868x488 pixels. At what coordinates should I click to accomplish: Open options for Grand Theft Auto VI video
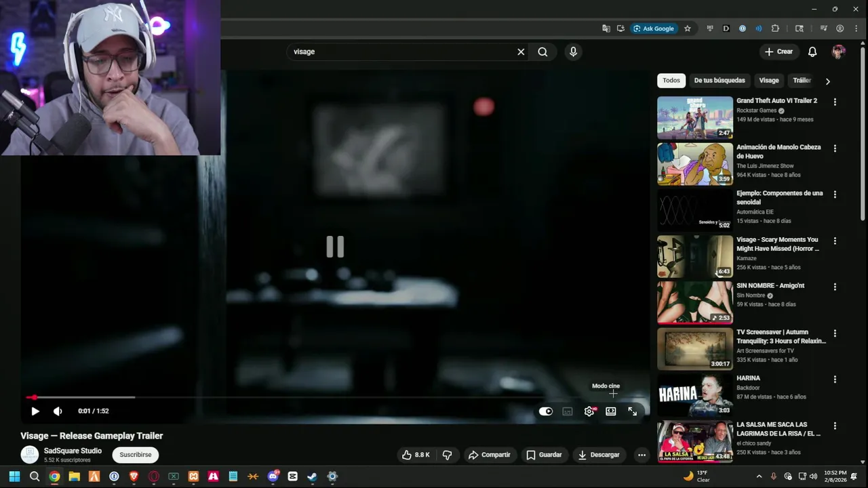(835, 102)
